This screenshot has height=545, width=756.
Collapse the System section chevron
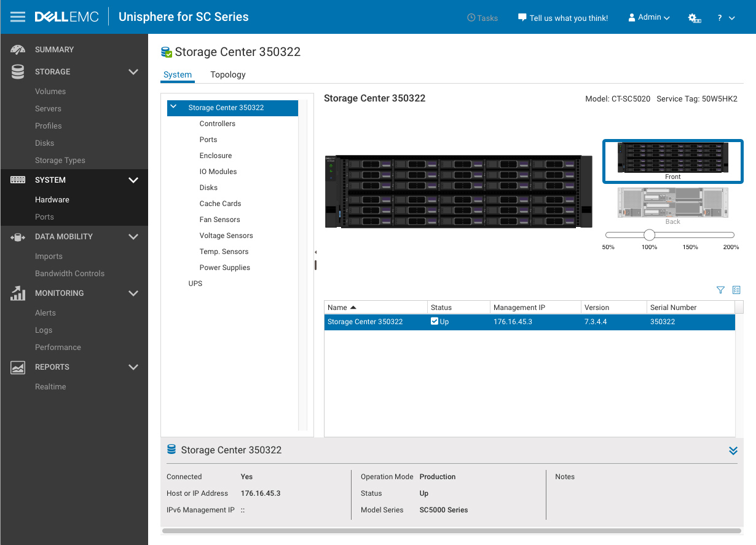(x=133, y=180)
